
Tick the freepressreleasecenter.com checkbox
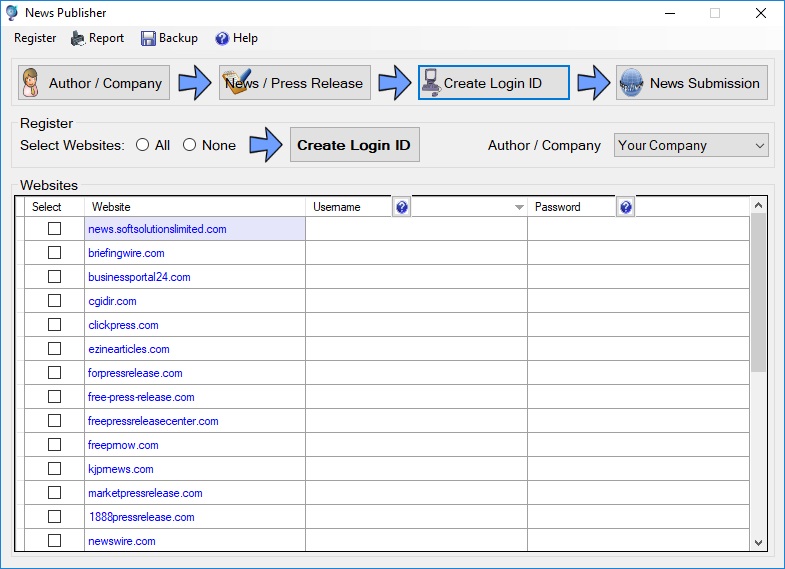click(x=55, y=421)
